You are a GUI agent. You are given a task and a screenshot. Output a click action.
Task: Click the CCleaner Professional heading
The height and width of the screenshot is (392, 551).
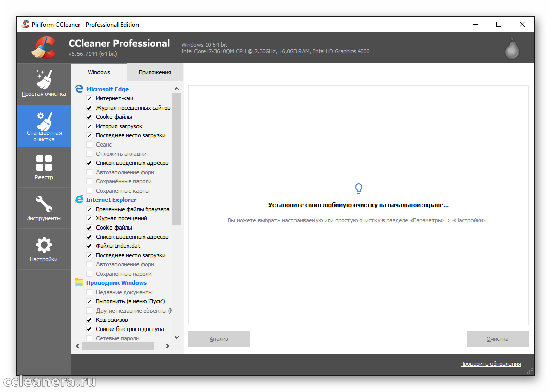pos(119,43)
